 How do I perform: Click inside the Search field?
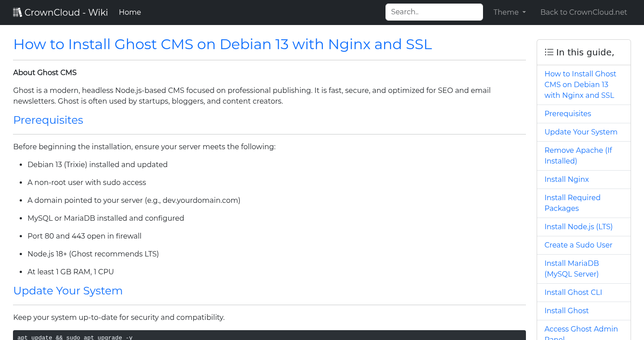point(434,12)
